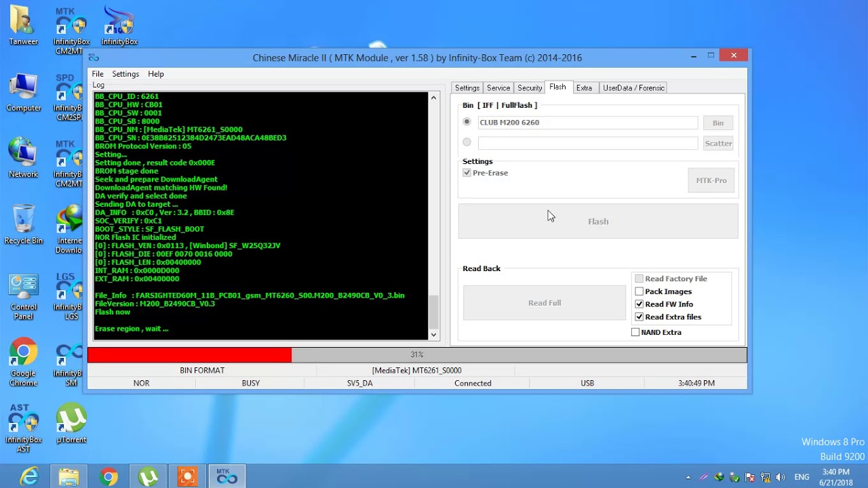Image resolution: width=868 pixels, height=488 pixels.
Task: Click the Bin file browse button
Action: click(x=718, y=123)
